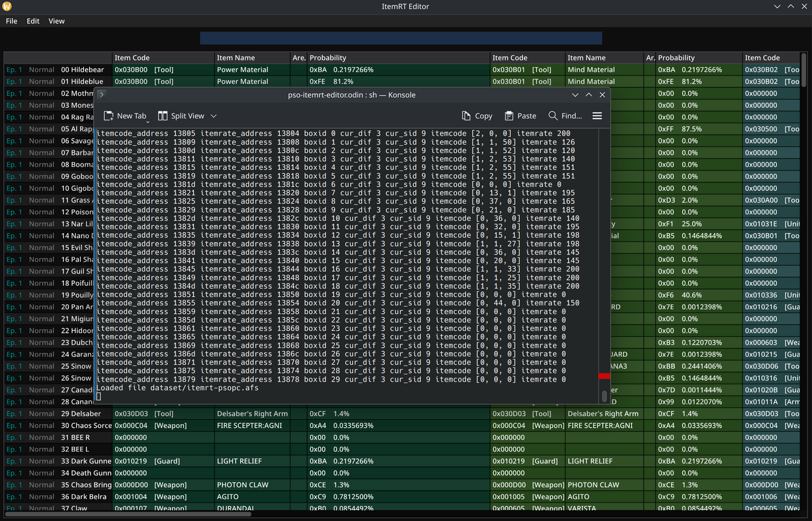Screen dimensions: 812x521
Task: Click the dark blue bar below the menu
Action: point(401,38)
